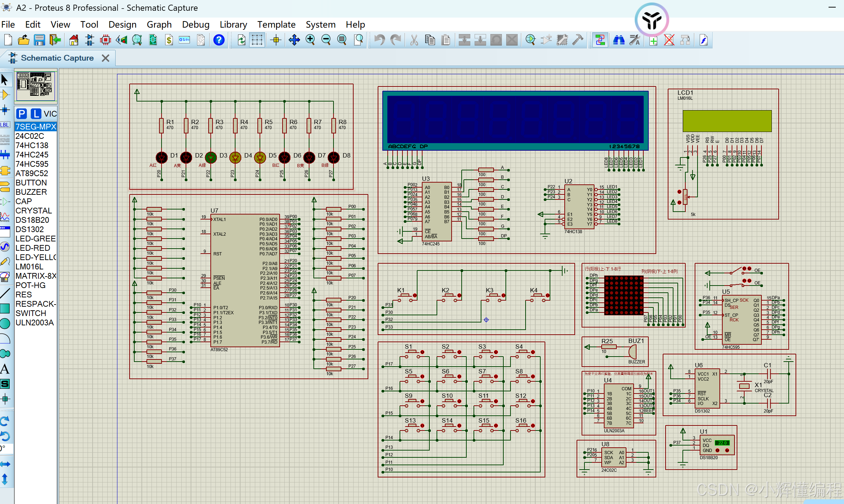Toggle the Wire Autorouter button
This screenshot has width=844, height=504.
(600, 40)
